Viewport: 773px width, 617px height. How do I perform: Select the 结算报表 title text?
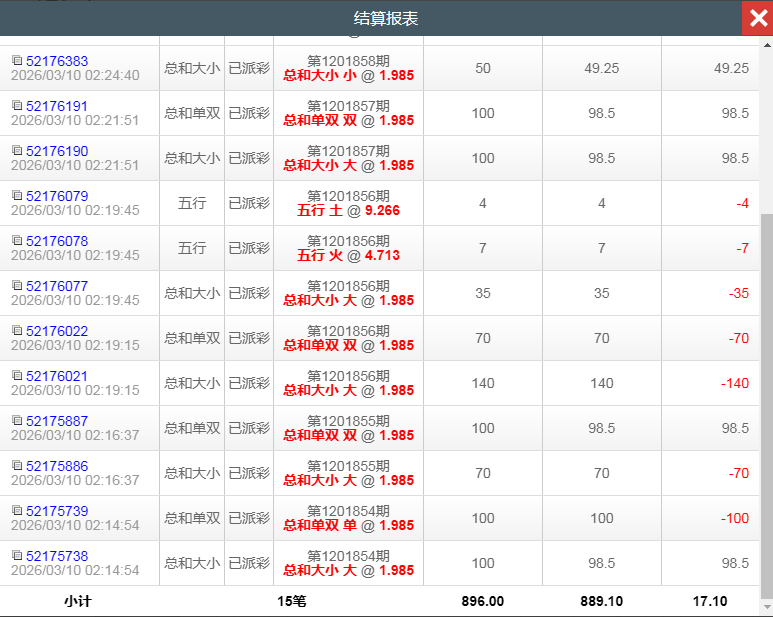point(386,19)
